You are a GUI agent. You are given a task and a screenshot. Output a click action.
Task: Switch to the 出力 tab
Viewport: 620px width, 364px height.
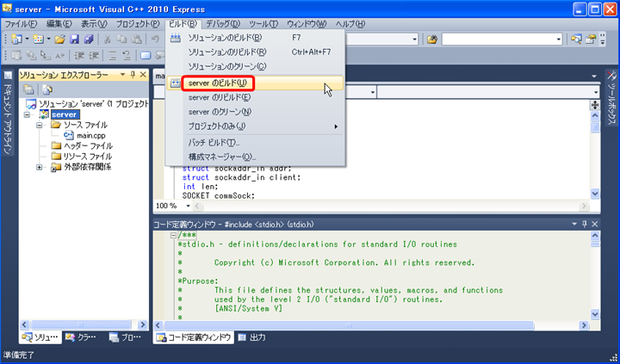coord(251,337)
